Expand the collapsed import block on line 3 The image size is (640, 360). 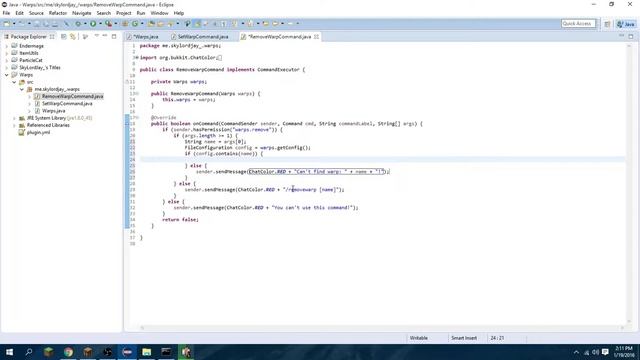tap(136, 58)
